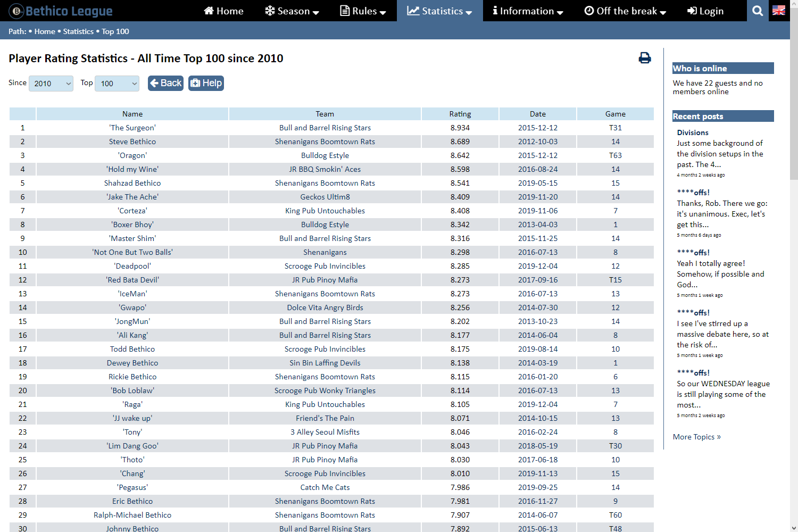798x532 pixels.
Task: Open the Since year select box
Action: [x=51, y=84]
